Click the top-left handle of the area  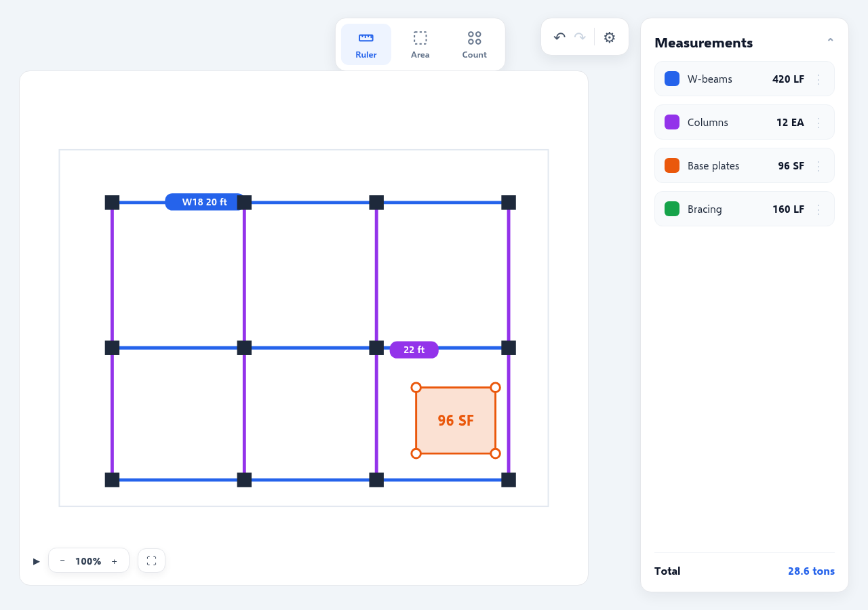tap(416, 388)
